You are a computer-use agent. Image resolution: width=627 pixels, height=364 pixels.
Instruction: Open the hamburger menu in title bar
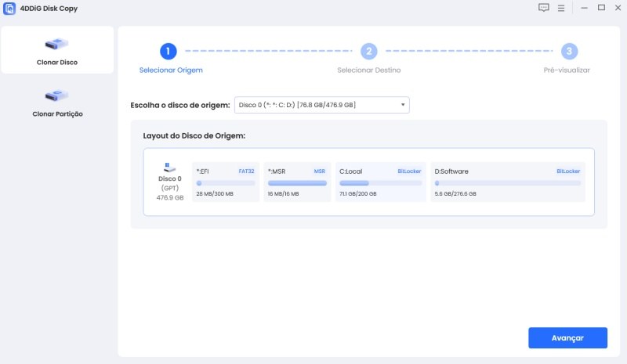[x=560, y=8]
